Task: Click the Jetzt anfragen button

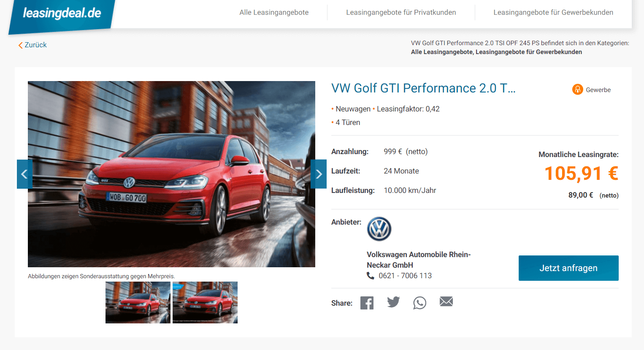Action: (x=568, y=268)
